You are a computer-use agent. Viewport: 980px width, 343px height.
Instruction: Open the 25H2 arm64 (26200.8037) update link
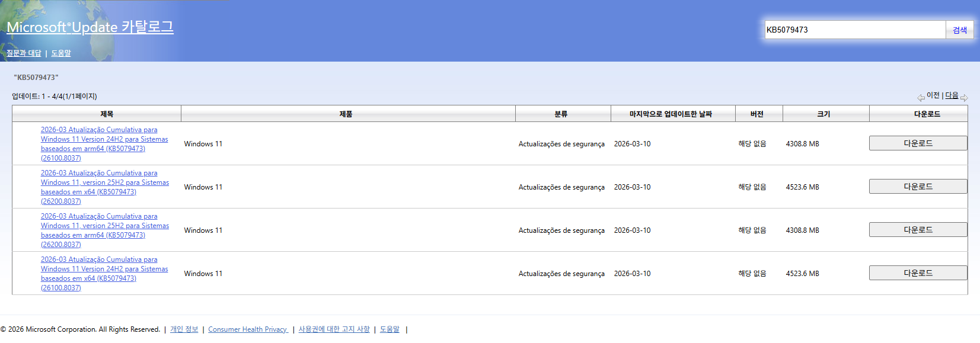105,230
